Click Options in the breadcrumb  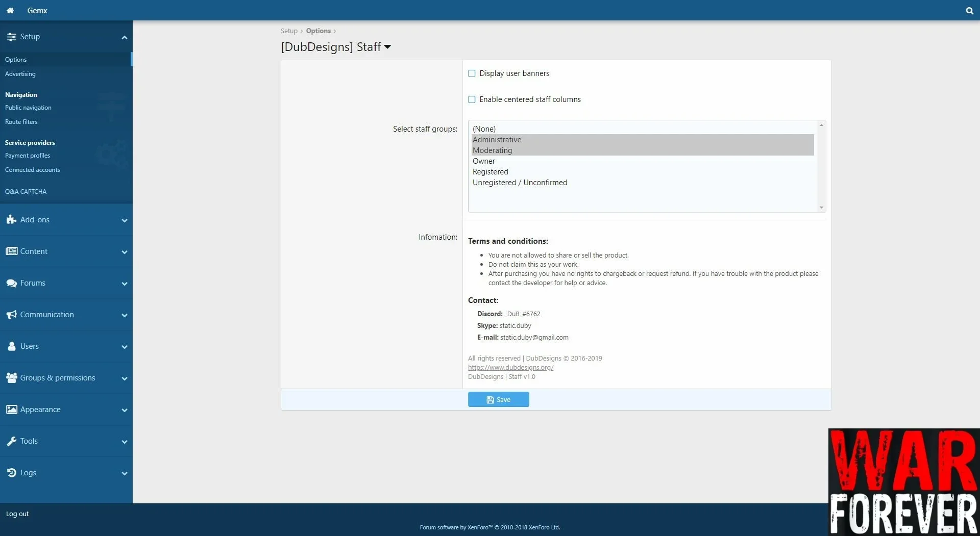tap(318, 31)
